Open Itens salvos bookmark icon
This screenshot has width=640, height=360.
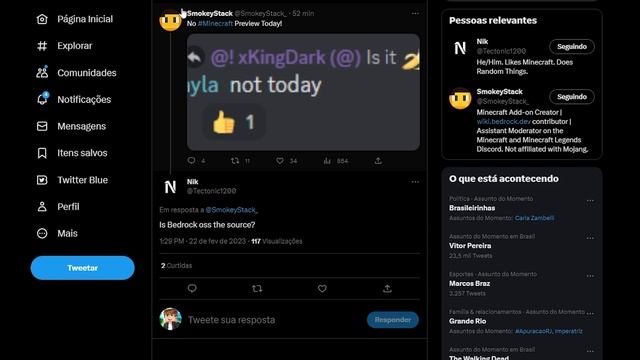click(42, 153)
